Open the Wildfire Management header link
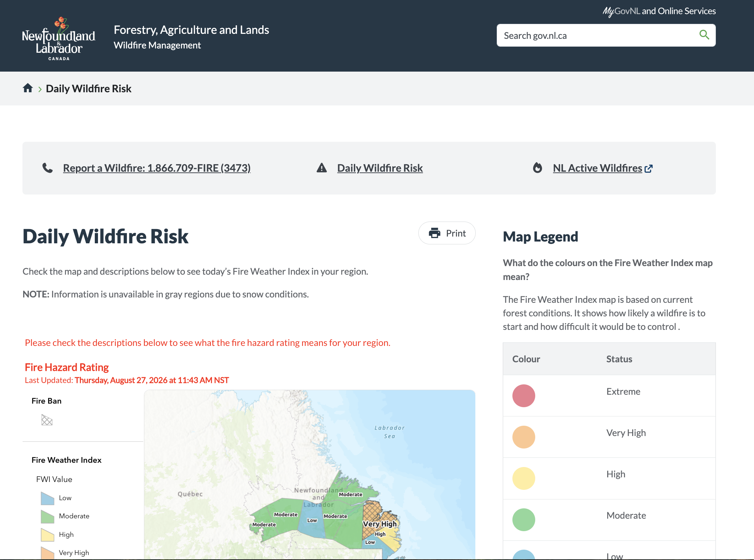The image size is (754, 560). tap(157, 45)
